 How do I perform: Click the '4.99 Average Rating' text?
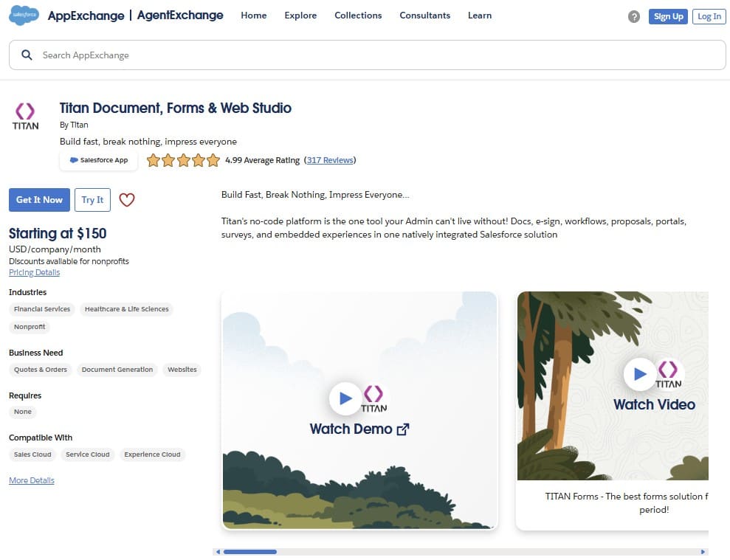(x=263, y=160)
